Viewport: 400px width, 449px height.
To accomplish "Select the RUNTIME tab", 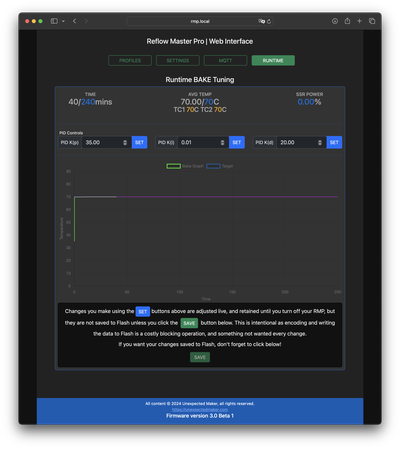I will (273, 60).
